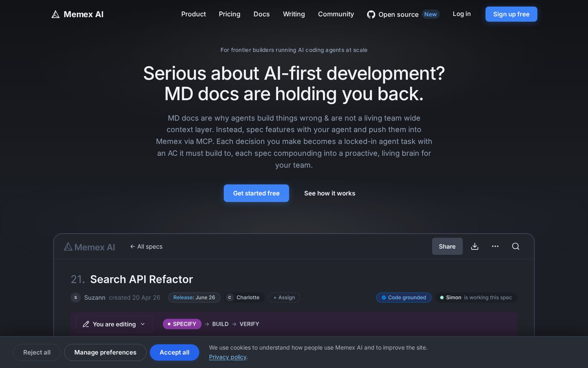The width and height of the screenshot is (588, 368).
Task: Open the Writing section
Action: [294, 14]
